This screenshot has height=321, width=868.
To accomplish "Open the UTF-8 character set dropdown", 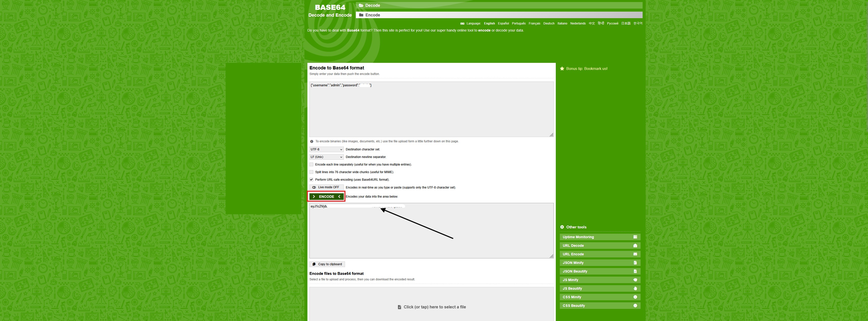I will tap(326, 149).
